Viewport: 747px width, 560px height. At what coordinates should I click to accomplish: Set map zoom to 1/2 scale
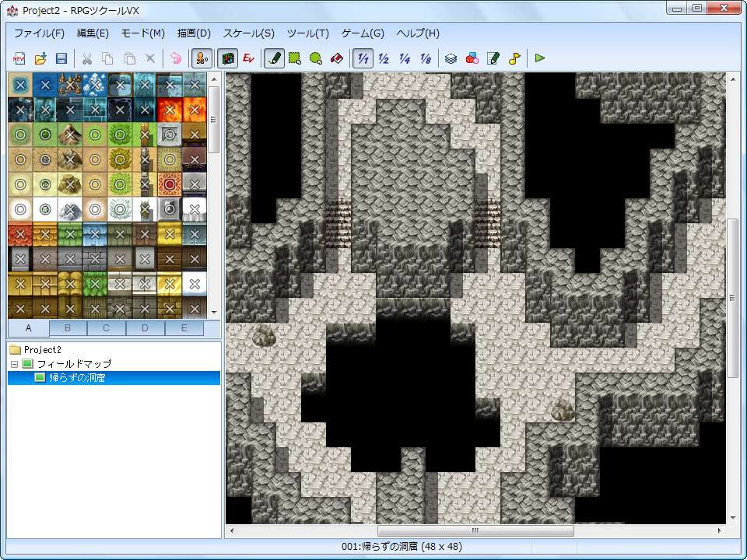(384, 58)
